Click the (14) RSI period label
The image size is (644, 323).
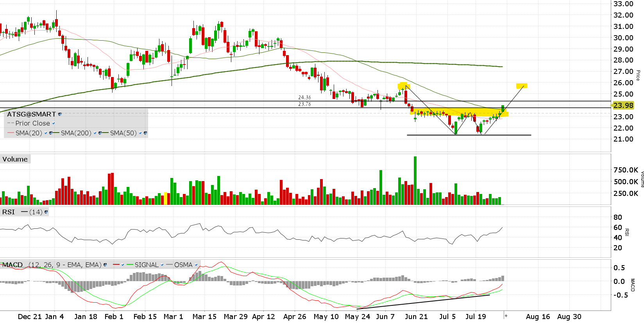click(x=36, y=212)
